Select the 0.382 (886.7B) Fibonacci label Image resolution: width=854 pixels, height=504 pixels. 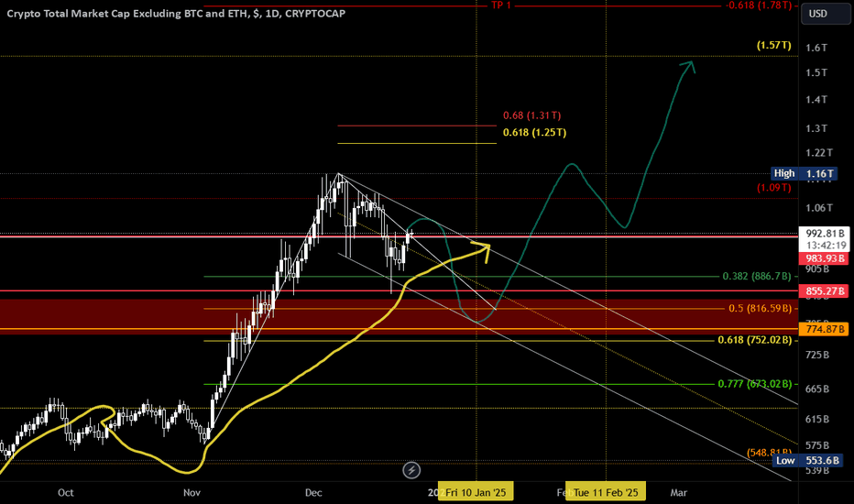757,276
